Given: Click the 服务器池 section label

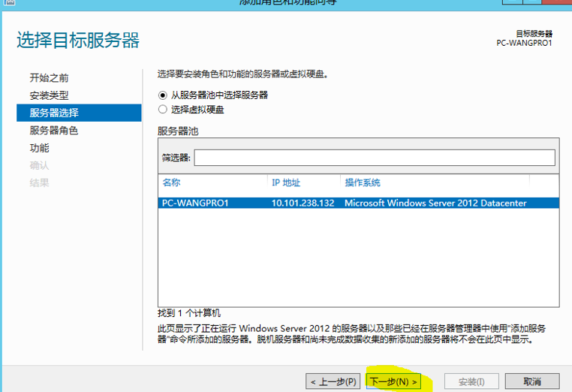Looking at the screenshot, I should (178, 131).
